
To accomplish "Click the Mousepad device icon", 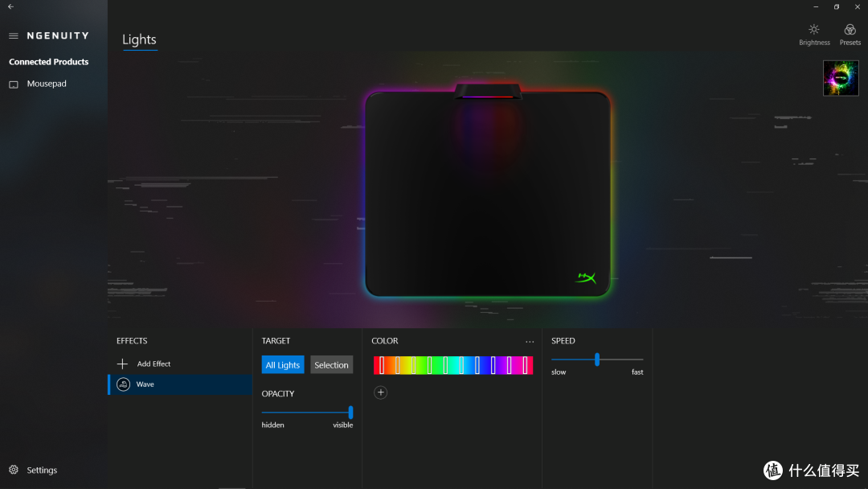I will pyautogui.click(x=14, y=84).
